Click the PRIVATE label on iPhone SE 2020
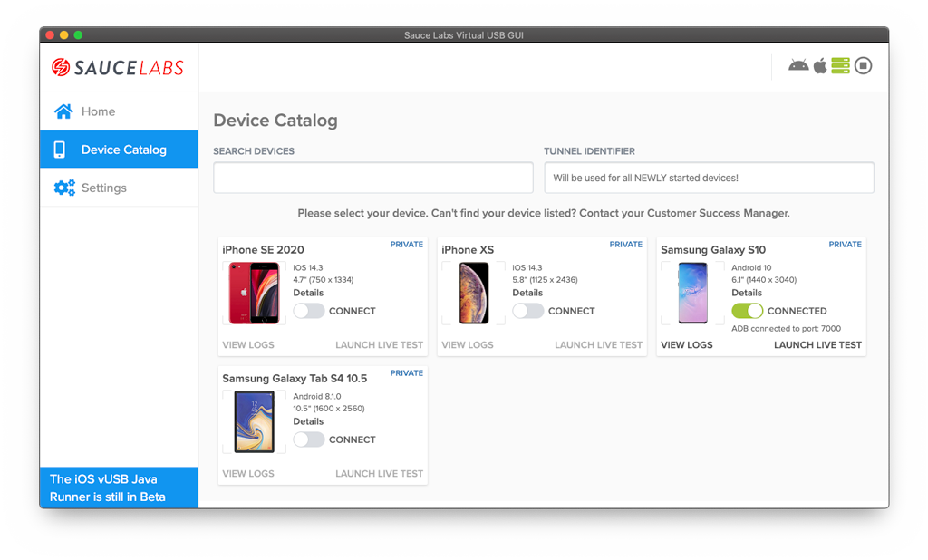Image resolution: width=928 pixels, height=560 pixels. pyautogui.click(x=407, y=245)
